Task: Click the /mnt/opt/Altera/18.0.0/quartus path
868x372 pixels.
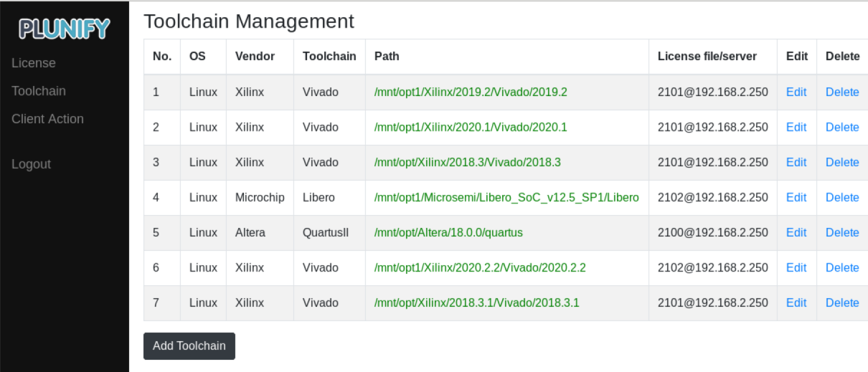Action: [x=448, y=232]
